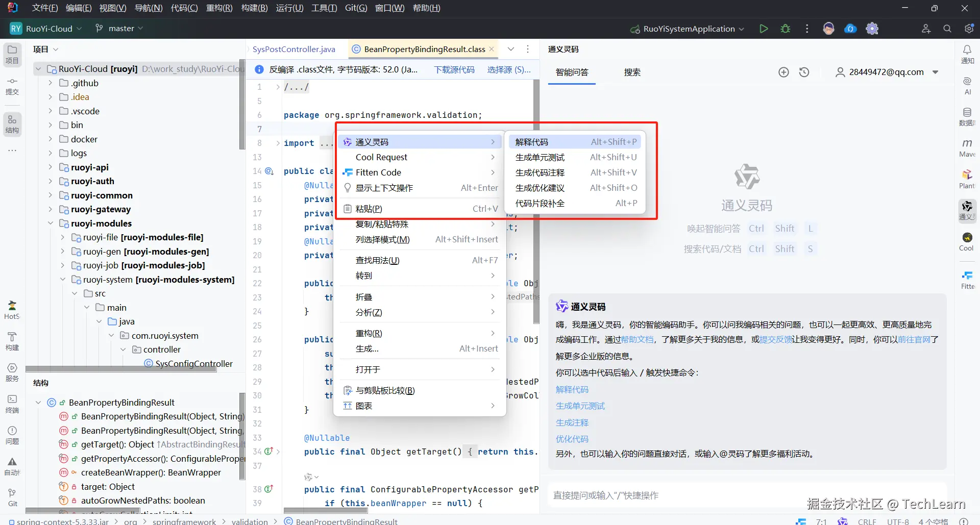
Task: Click the 选择源 link
Action: (x=509, y=69)
